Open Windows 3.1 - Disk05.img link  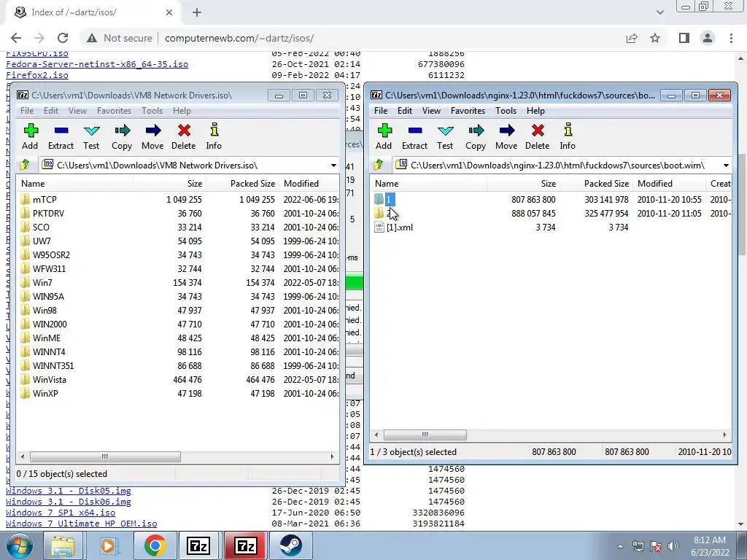pyautogui.click(x=68, y=491)
